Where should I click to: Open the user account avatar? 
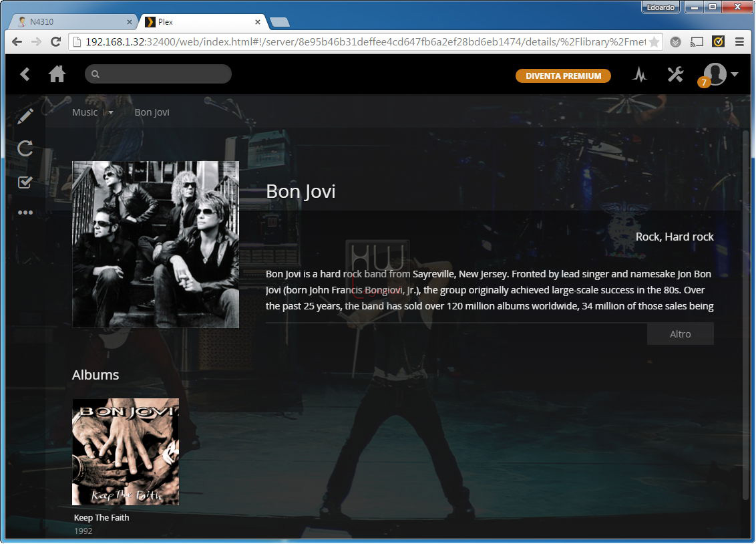coord(715,74)
